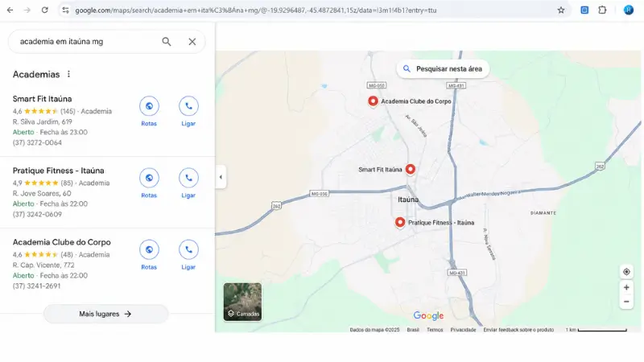
Task: Select the Smart Fit Itaúna map pin
Action: (x=411, y=170)
